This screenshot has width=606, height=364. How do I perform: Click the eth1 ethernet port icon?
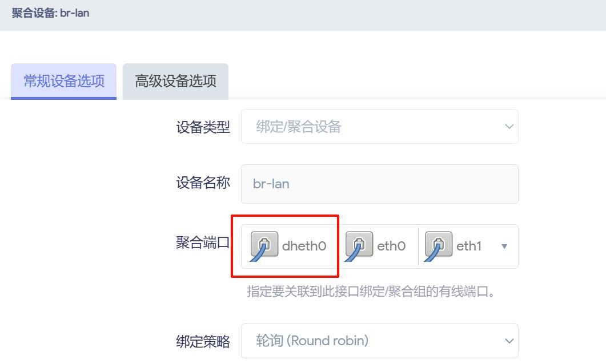pos(439,246)
